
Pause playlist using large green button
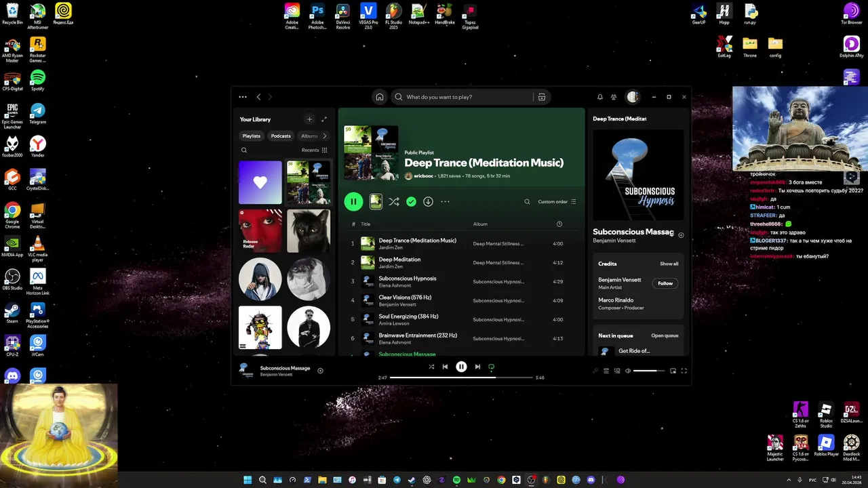click(x=353, y=201)
